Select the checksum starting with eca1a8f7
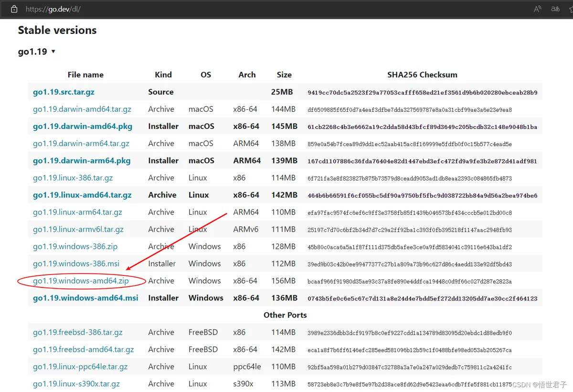The width and height of the screenshot is (573, 392). 410,350
